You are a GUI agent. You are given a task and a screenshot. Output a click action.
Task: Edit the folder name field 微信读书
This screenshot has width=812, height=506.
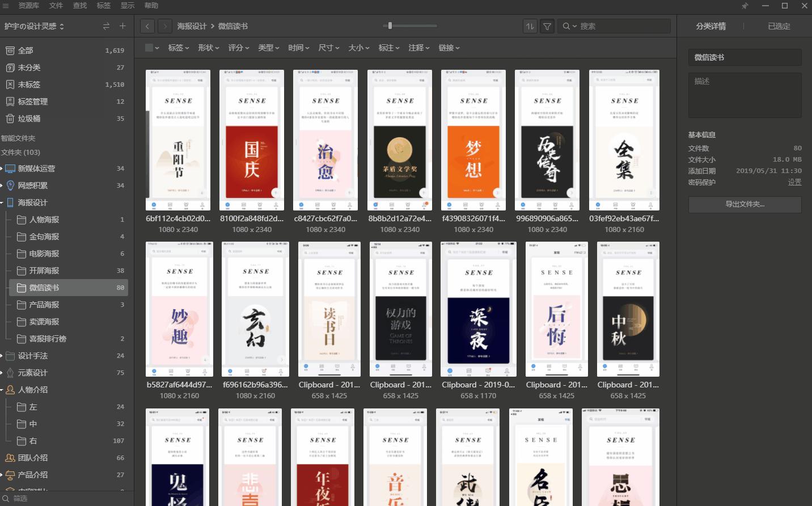(745, 57)
